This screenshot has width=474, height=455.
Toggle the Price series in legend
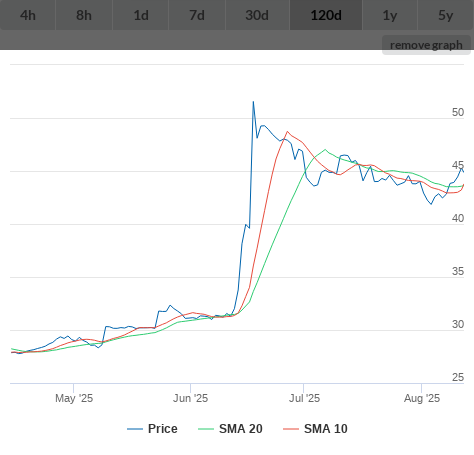click(152, 429)
